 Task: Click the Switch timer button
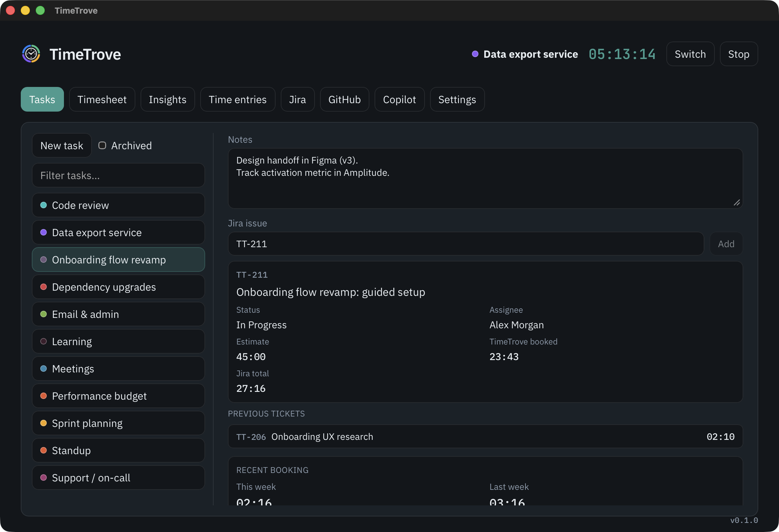[690, 54]
